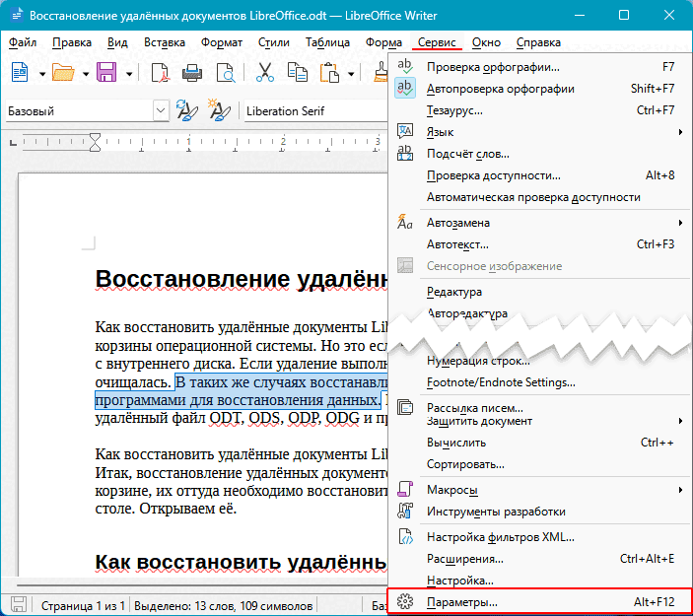Expand the Язык submenu

point(539,132)
